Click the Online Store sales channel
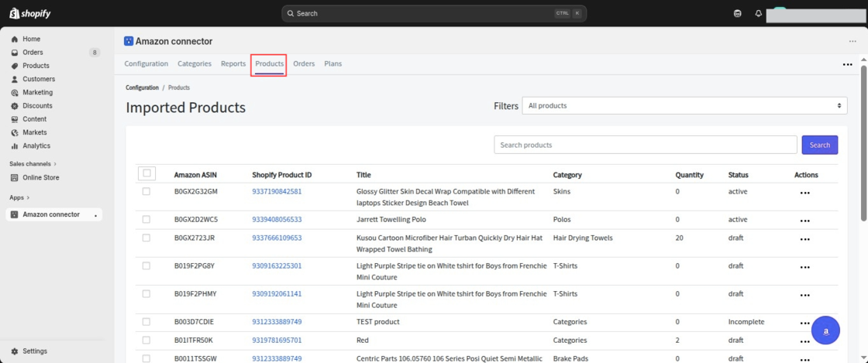The image size is (868, 363). 40,177
